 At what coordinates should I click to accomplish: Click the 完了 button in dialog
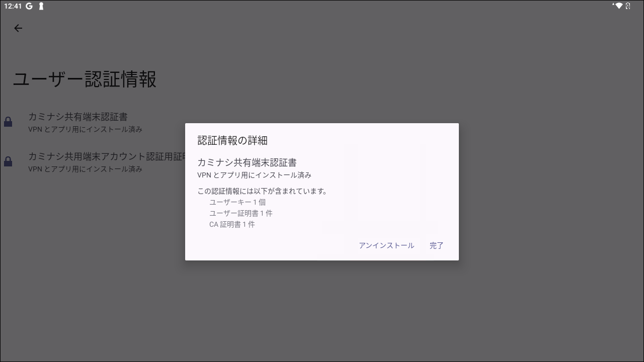[x=437, y=245]
